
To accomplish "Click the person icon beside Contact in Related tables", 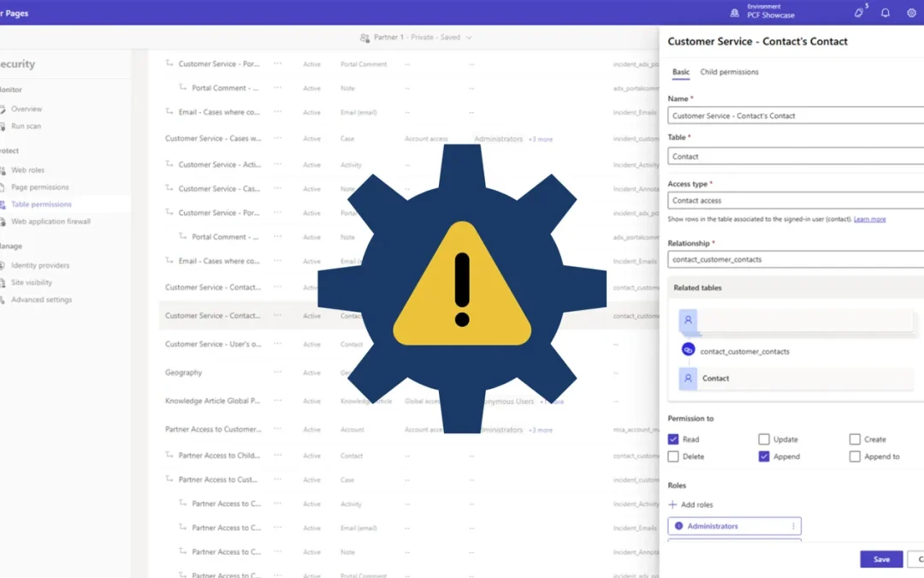I will point(688,378).
